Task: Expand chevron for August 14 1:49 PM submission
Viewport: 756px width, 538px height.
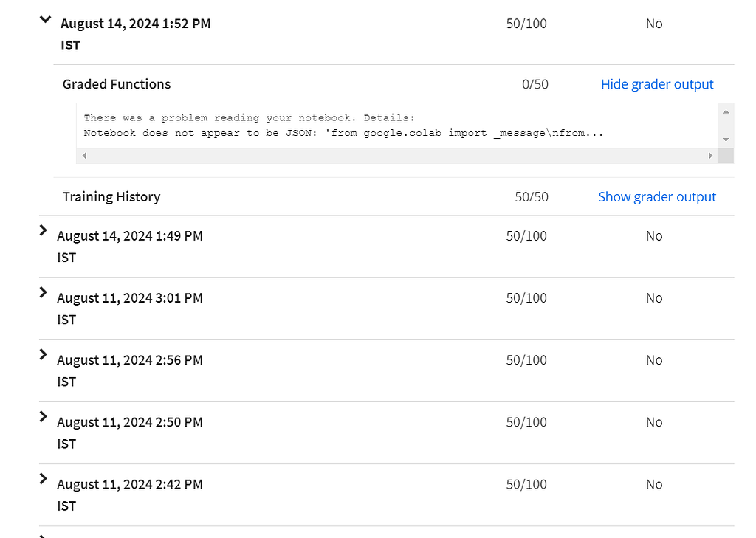Action: tap(44, 231)
